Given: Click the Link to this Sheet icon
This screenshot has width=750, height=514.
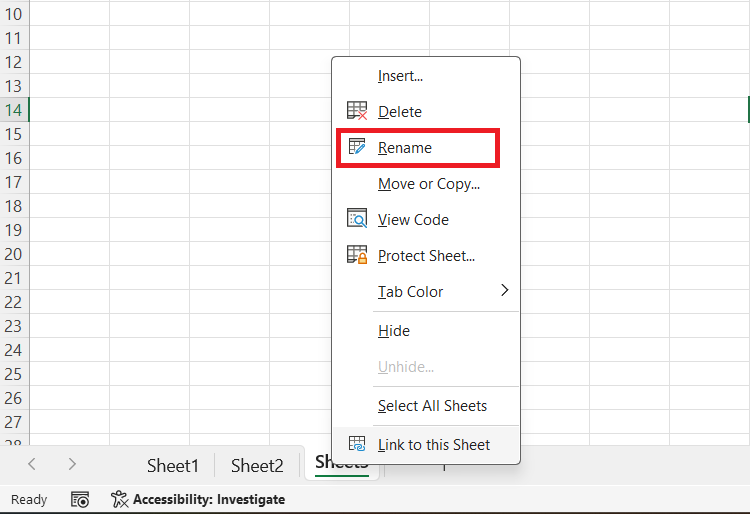Looking at the screenshot, I should pyautogui.click(x=357, y=444).
